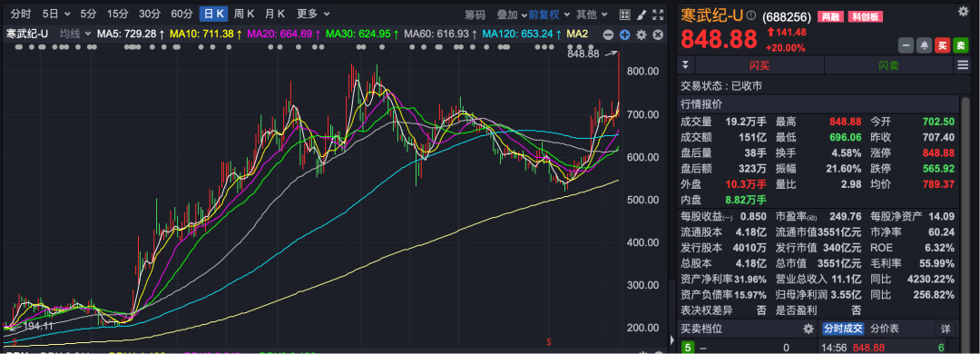The width and height of the screenshot is (980, 354).
Task: Set price alert with bell icon
Action: click(x=924, y=45)
